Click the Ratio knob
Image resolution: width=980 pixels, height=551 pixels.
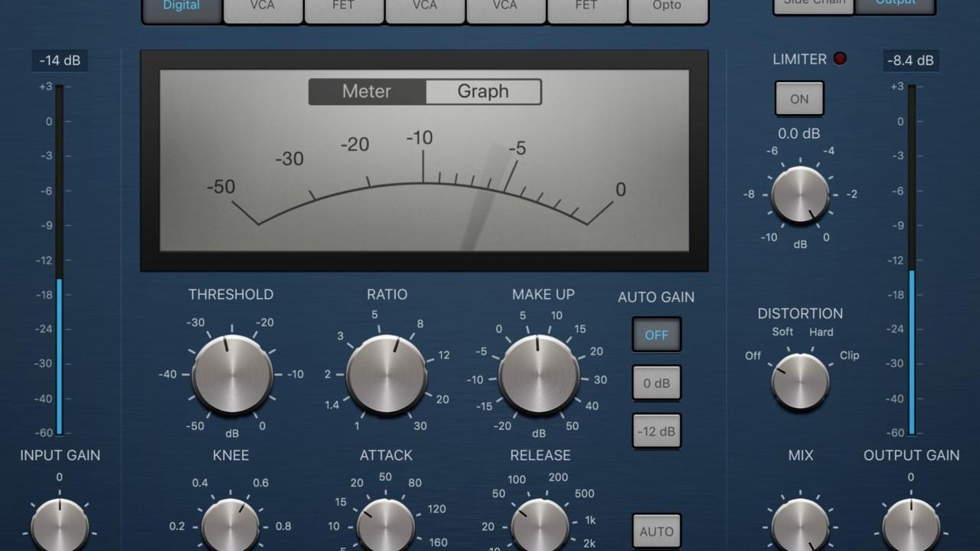click(387, 375)
